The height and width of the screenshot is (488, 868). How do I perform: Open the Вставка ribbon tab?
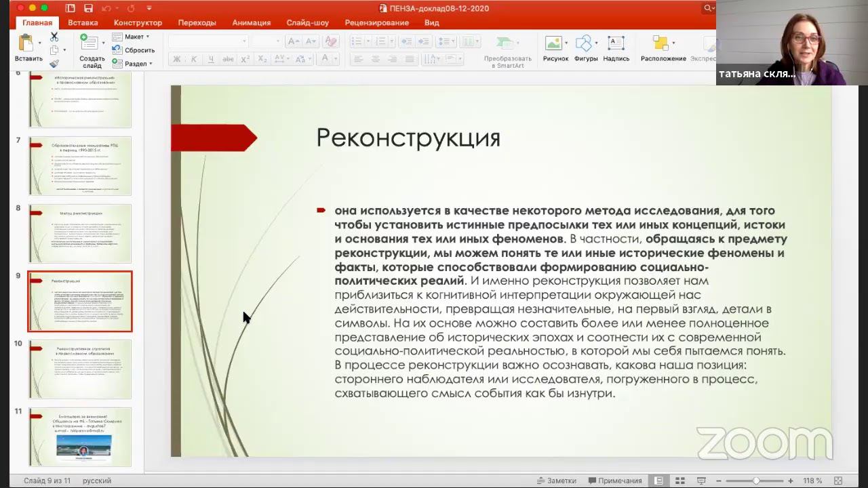pos(83,22)
